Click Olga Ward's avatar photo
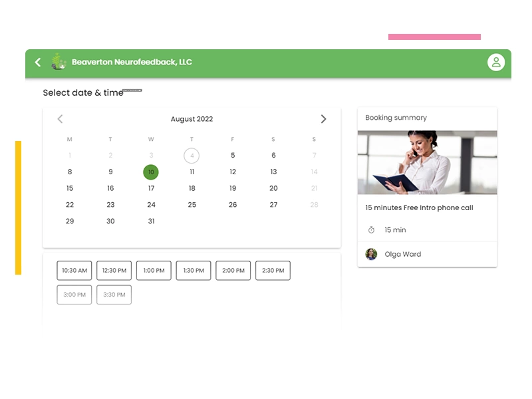This screenshot has width=532, height=399. click(371, 254)
